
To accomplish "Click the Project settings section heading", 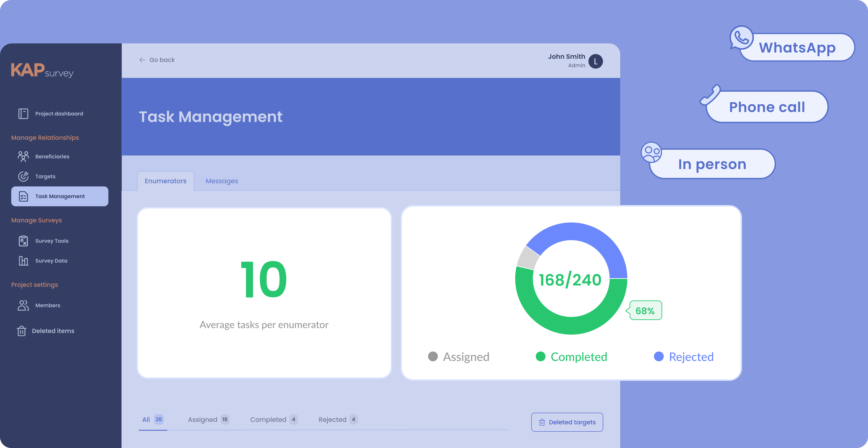I will point(34,285).
